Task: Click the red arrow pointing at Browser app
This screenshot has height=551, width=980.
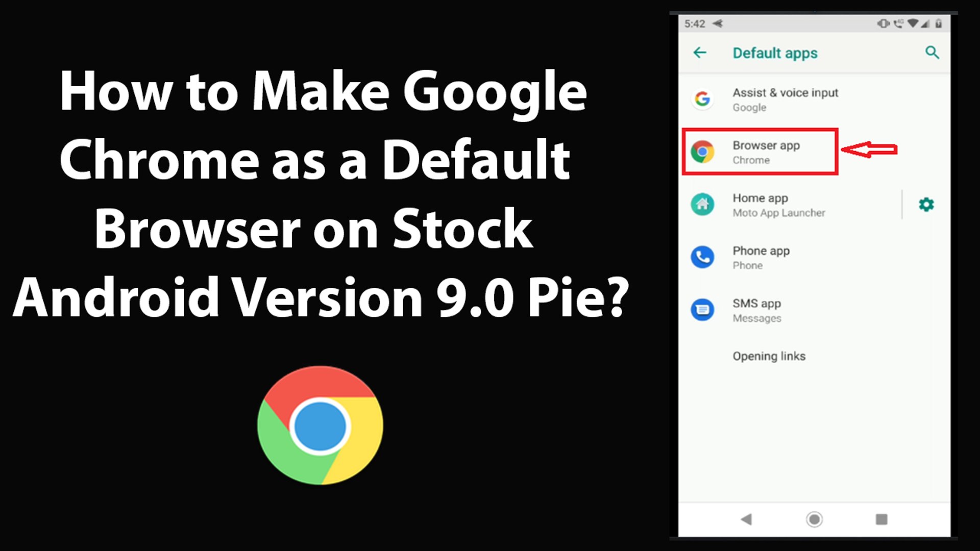Action: pos(869,149)
